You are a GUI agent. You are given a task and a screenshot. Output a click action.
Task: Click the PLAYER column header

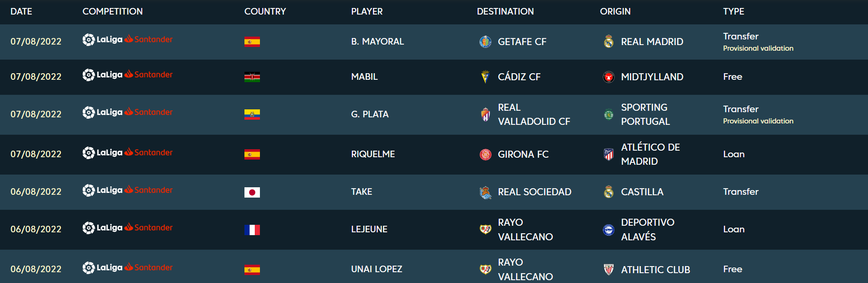pyautogui.click(x=367, y=11)
